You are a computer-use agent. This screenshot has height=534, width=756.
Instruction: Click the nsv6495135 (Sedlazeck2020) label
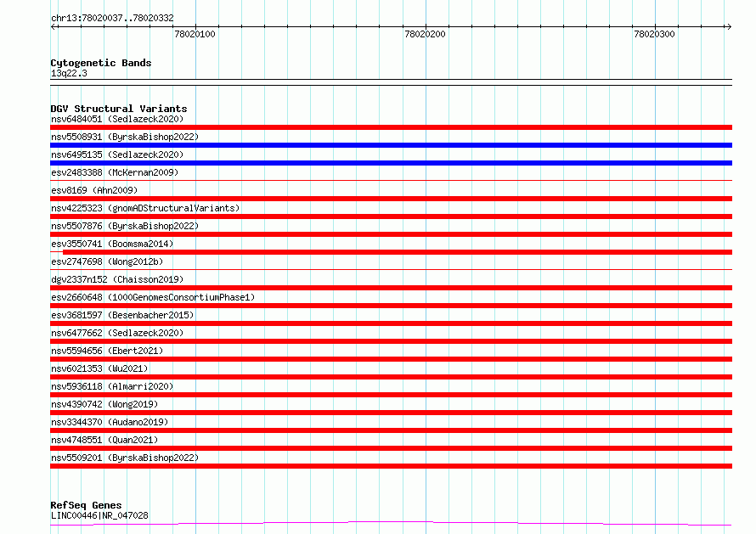tap(117, 155)
